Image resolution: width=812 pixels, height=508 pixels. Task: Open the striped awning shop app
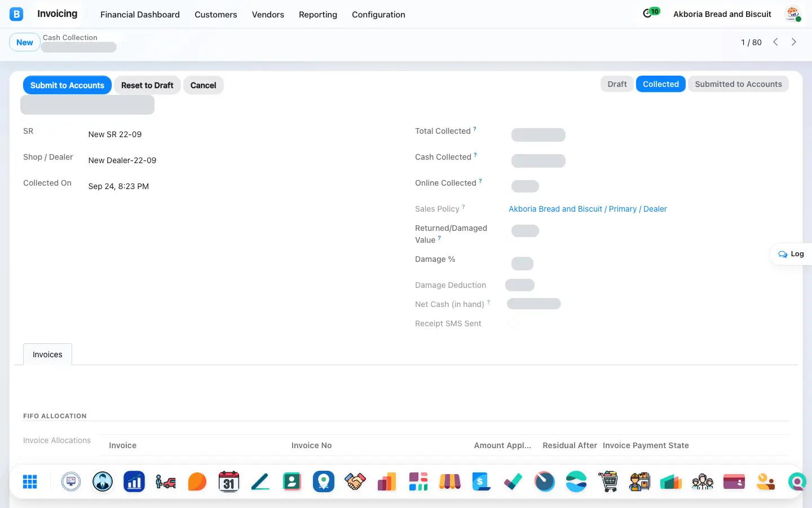click(x=450, y=481)
